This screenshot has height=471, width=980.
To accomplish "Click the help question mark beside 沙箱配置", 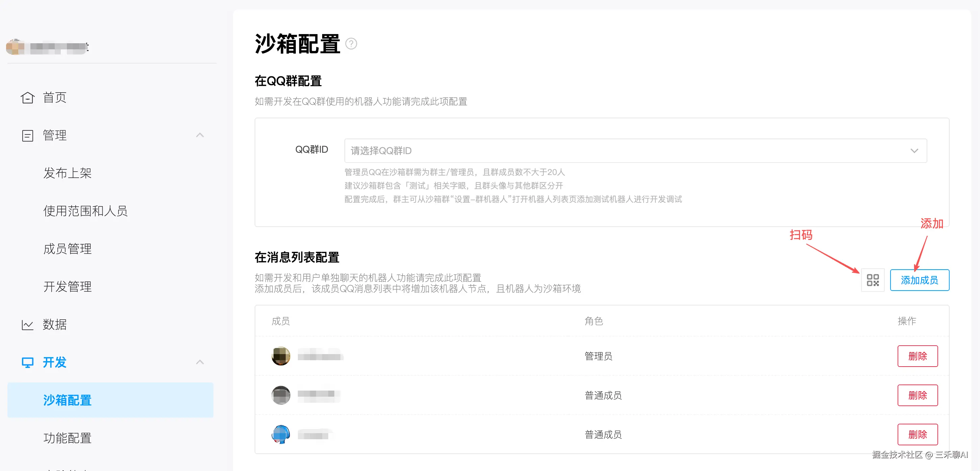I will 351,44.
